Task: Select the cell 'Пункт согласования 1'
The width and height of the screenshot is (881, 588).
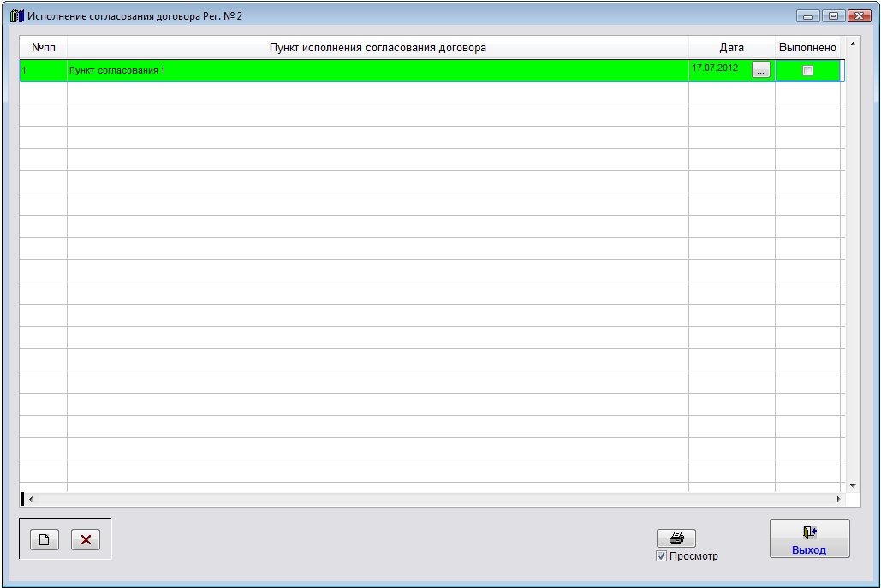Action: pyautogui.click(x=378, y=70)
